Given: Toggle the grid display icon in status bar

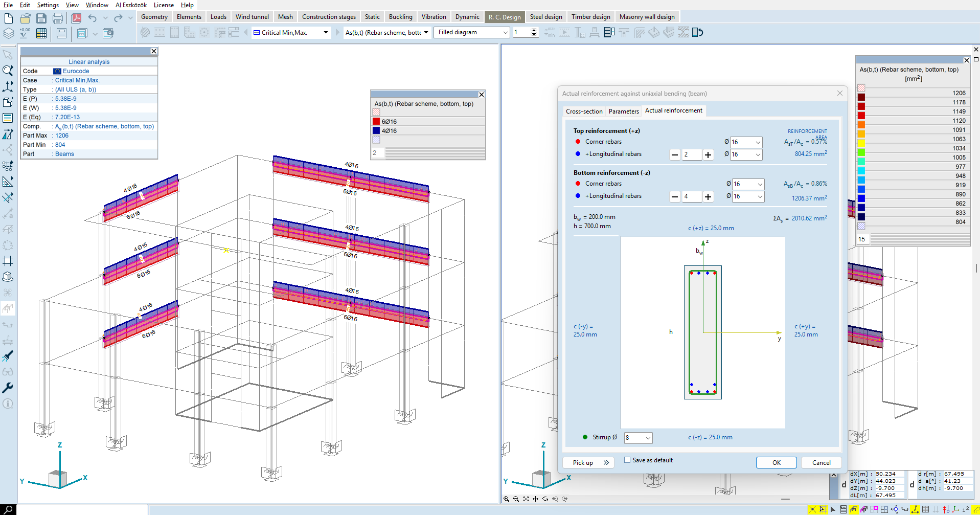Looking at the screenshot, I should pos(925,509).
